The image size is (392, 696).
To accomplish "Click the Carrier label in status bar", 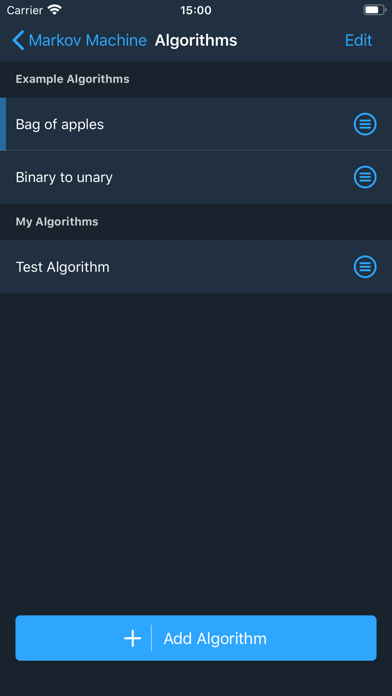I will tap(24, 10).
